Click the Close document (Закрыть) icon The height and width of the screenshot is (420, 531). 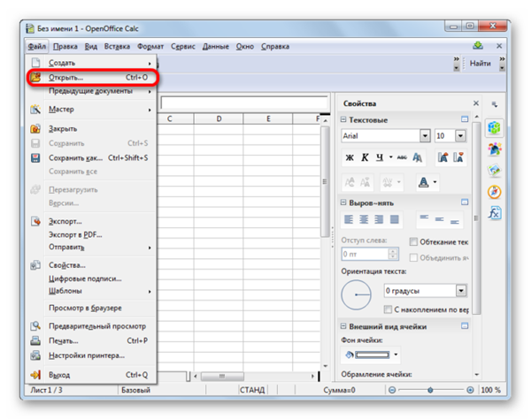tap(35, 128)
